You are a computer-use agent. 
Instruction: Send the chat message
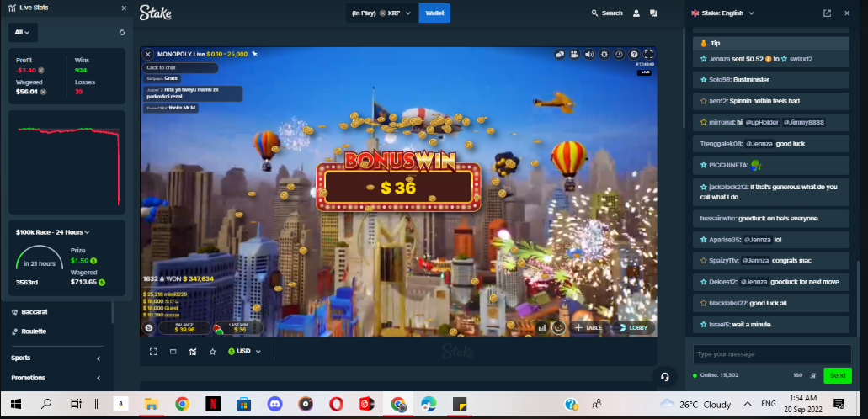coord(837,375)
